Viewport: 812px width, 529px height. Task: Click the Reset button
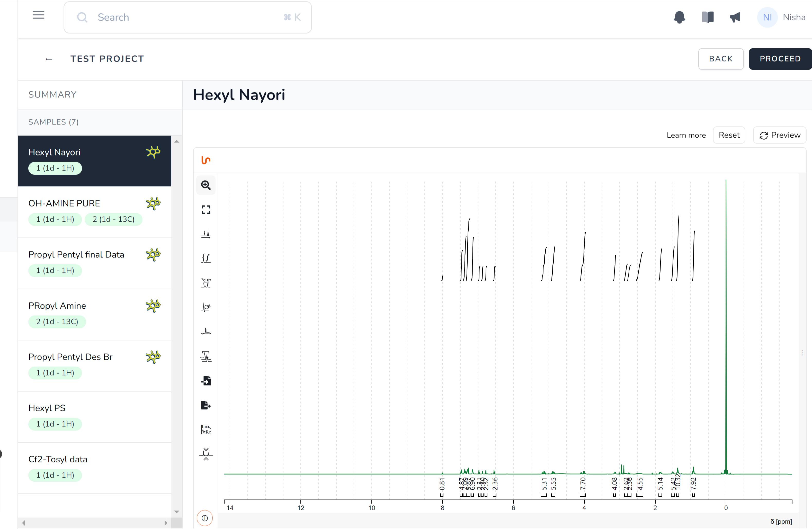pos(729,135)
